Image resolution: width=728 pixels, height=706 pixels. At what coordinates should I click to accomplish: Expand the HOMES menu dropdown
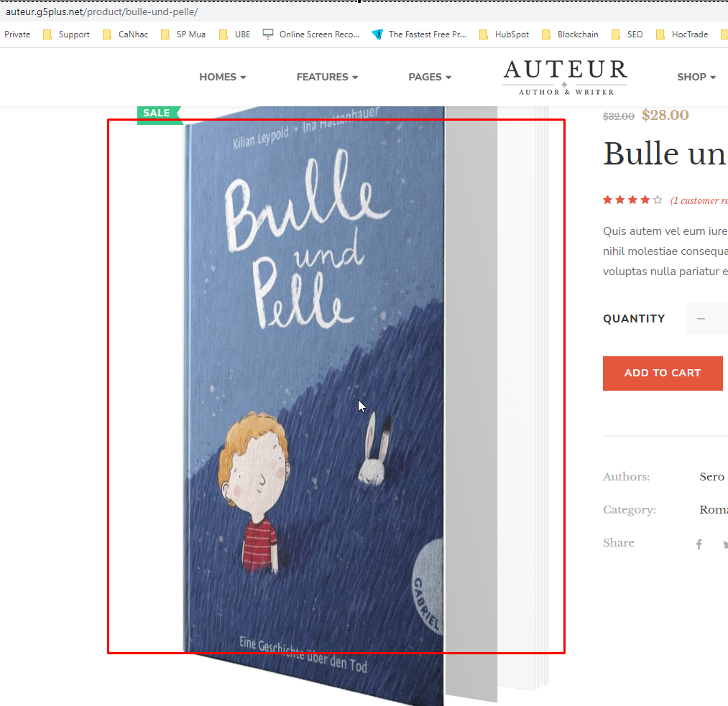click(222, 77)
